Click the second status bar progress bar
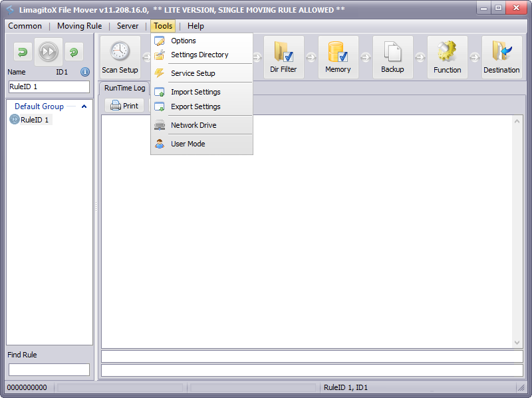This screenshot has height=398, width=532. click(253, 387)
